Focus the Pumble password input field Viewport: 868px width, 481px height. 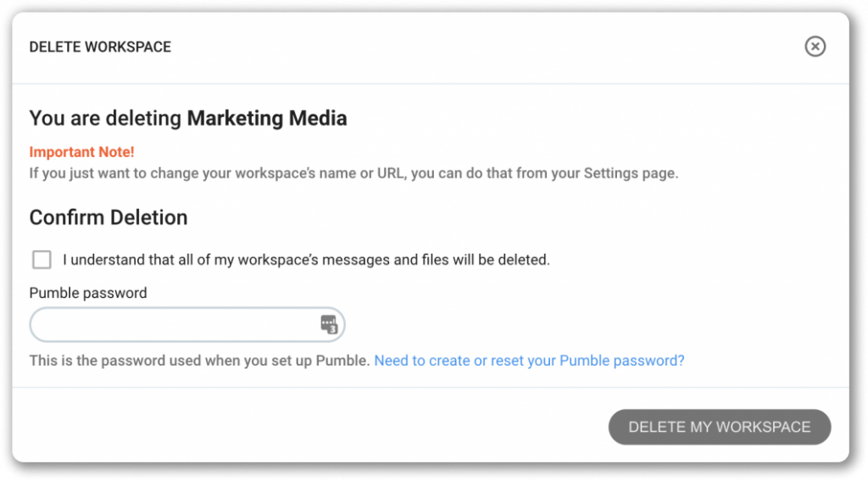click(x=187, y=325)
